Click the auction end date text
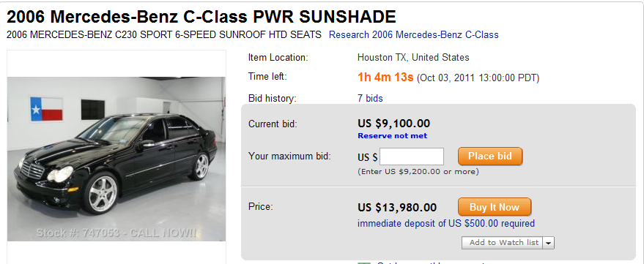The height and width of the screenshot is (264, 644). 478,78
